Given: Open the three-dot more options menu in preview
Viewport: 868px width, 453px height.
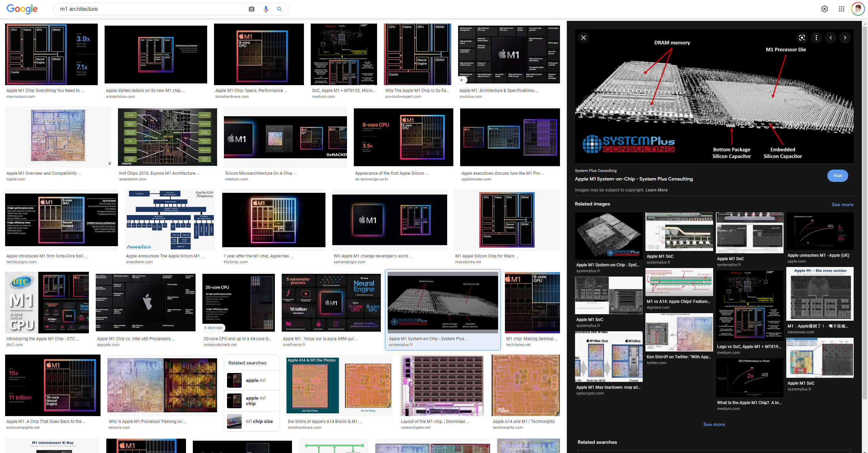Looking at the screenshot, I should 816,38.
